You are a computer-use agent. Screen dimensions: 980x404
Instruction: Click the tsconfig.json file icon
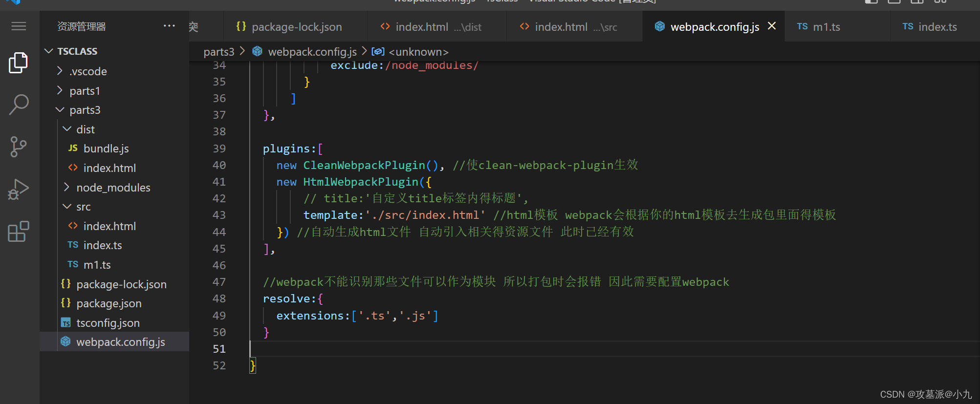[x=66, y=322]
